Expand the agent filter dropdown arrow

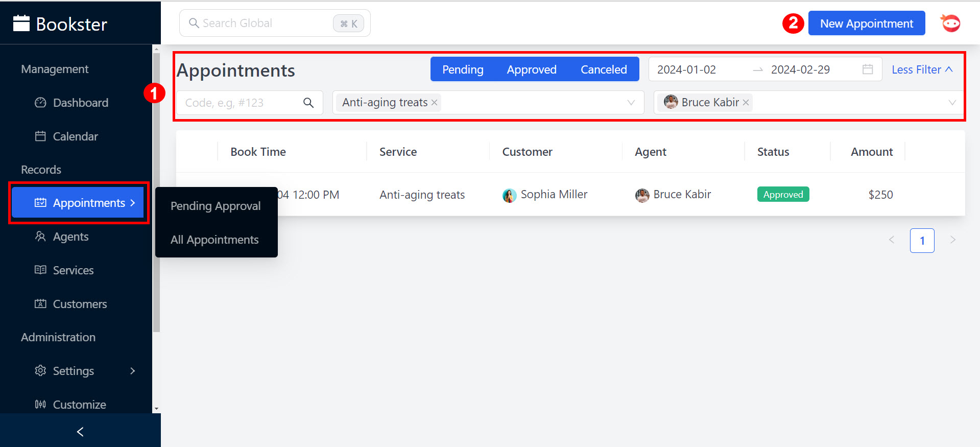point(952,103)
